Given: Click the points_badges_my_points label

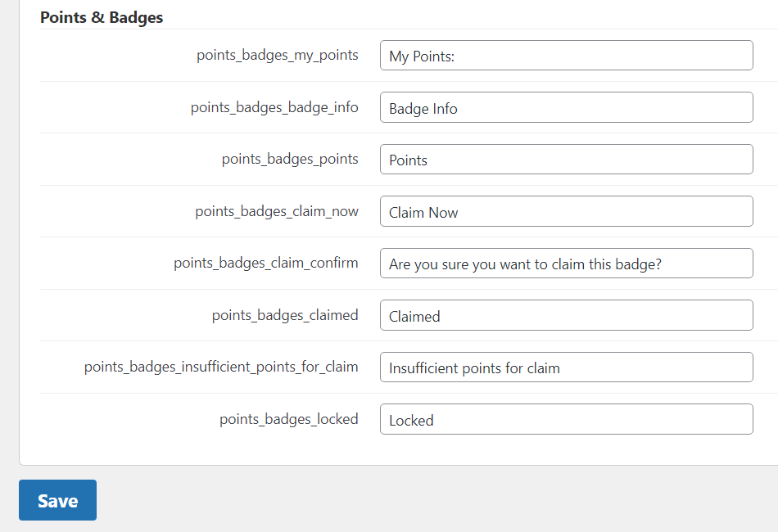Looking at the screenshot, I should tap(278, 55).
